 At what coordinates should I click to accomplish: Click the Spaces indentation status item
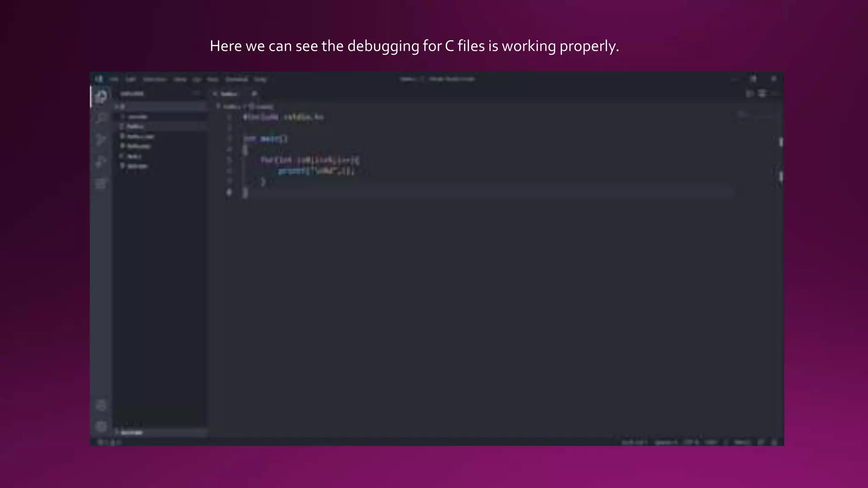point(666,442)
